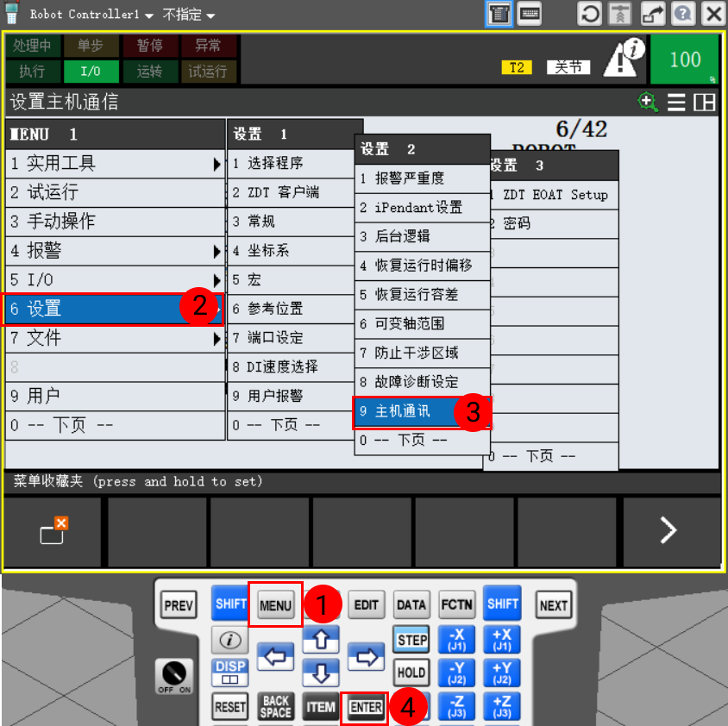Open the hamburger menu icon on the title bar
The width and height of the screenshot is (728, 726).
676,101
